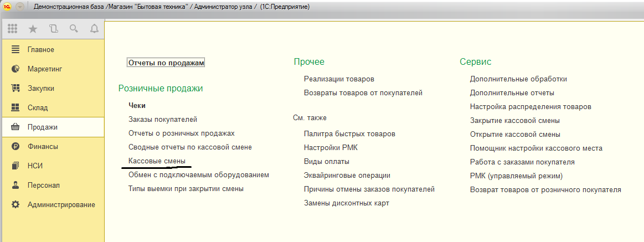Open the Склад section
Screen dimensions: 644x242
click(38, 108)
